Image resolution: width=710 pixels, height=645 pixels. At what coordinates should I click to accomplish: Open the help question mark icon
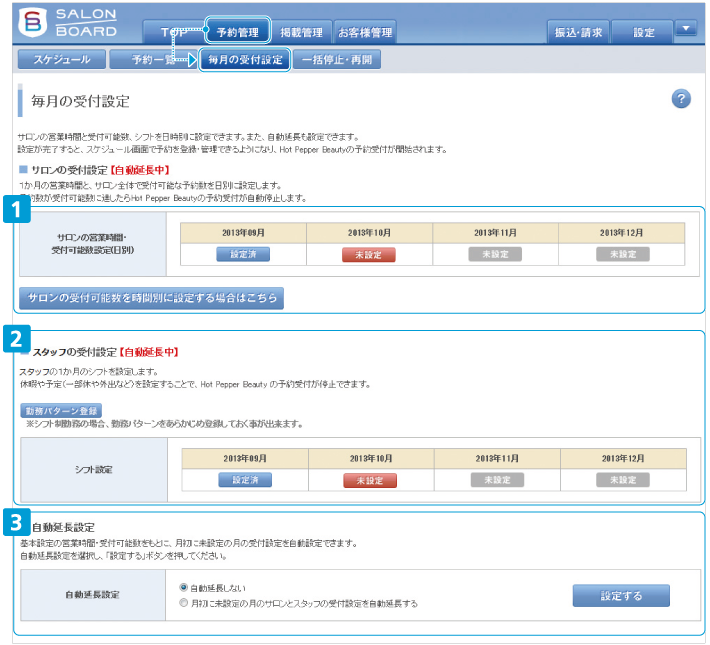tap(681, 98)
